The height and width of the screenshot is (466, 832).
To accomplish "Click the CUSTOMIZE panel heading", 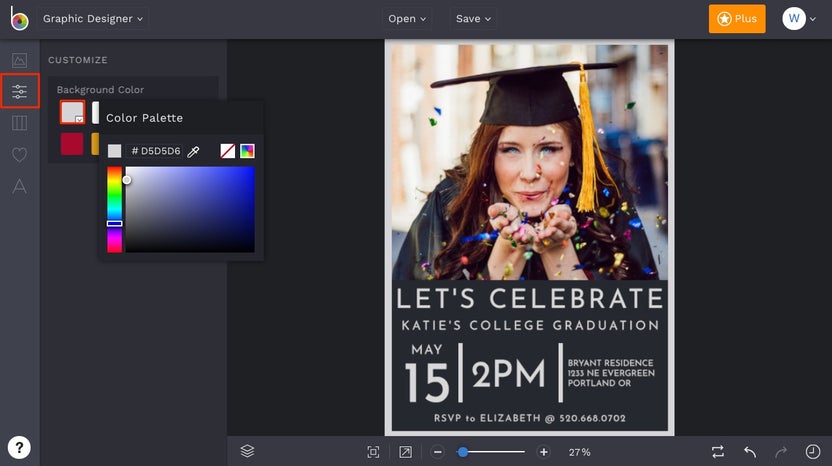I will (78, 60).
